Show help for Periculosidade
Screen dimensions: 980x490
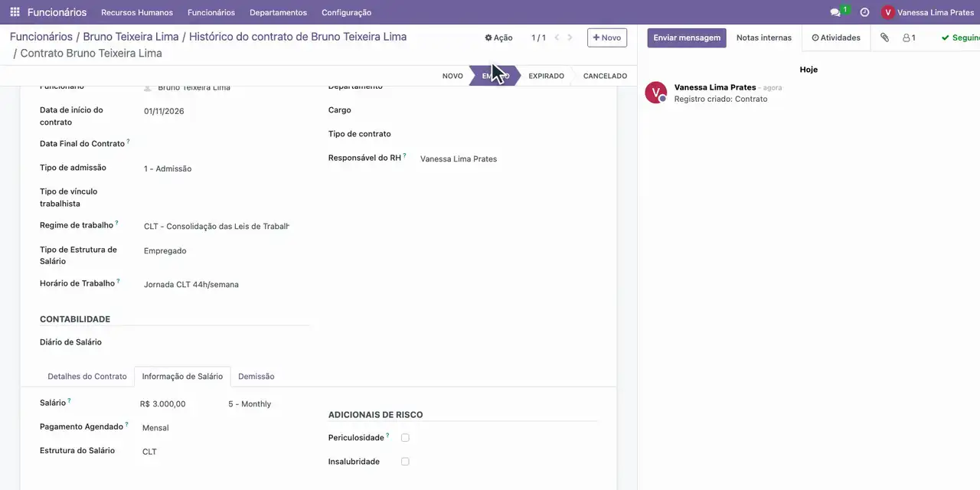[387, 436]
